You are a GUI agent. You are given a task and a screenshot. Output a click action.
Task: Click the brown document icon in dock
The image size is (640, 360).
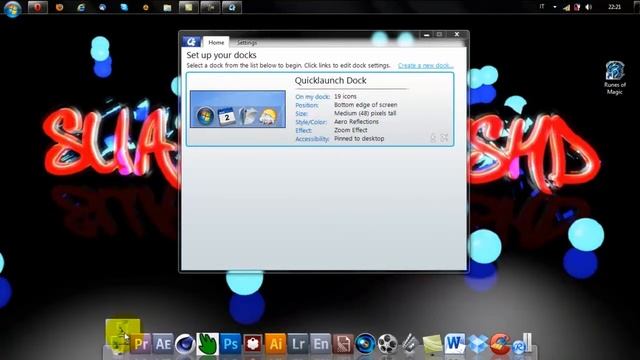coord(342,344)
